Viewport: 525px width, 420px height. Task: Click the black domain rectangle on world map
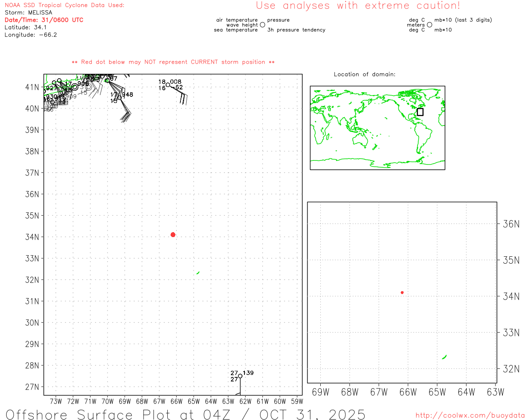tap(420, 112)
